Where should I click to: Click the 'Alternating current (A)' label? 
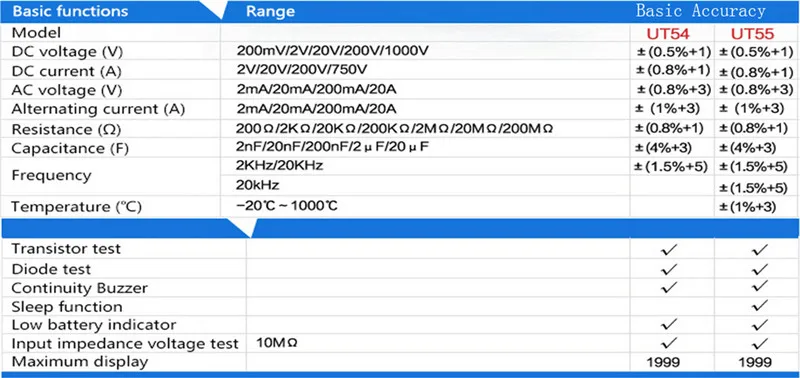pyautogui.click(x=98, y=109)
